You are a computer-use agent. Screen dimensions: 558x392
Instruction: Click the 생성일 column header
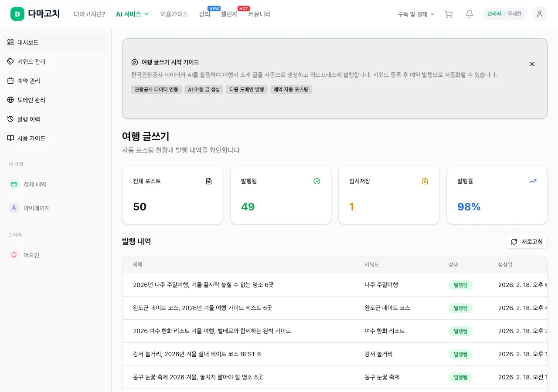tap(505, 264)
